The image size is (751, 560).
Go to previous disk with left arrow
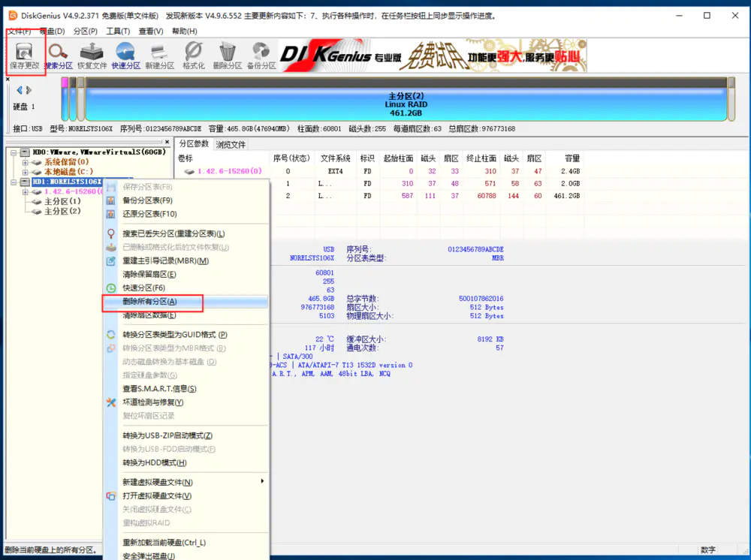pos(20,90)
